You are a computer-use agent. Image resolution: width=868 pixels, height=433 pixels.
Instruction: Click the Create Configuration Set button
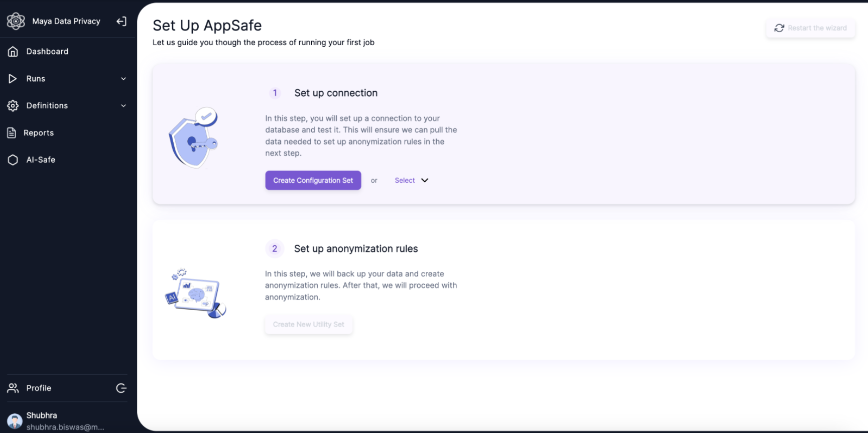point(313,180)
